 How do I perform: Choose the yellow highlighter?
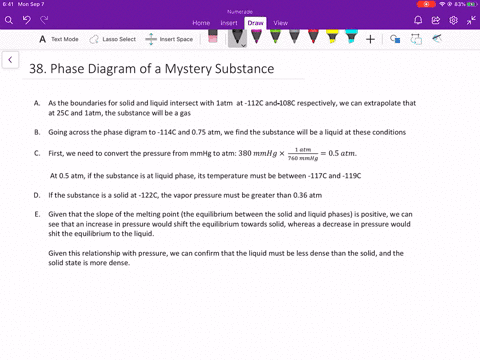tap(332, 37)
